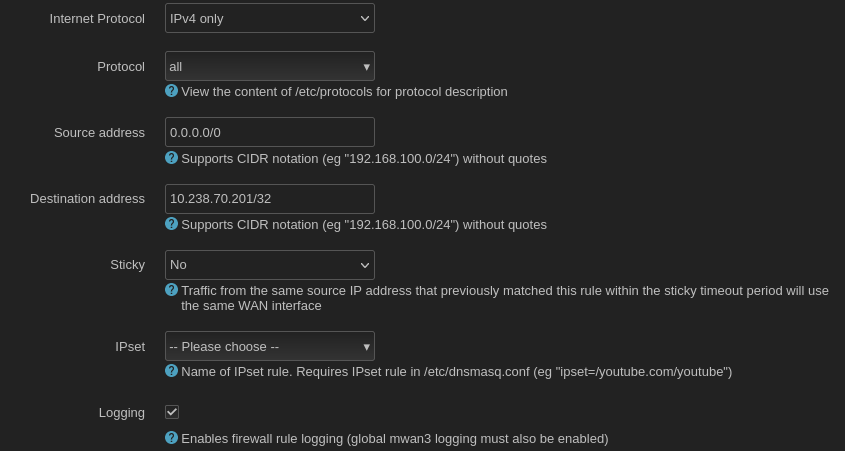
Task: Click help icon beside protocol description hint
Action: click(x=171, y=91)
